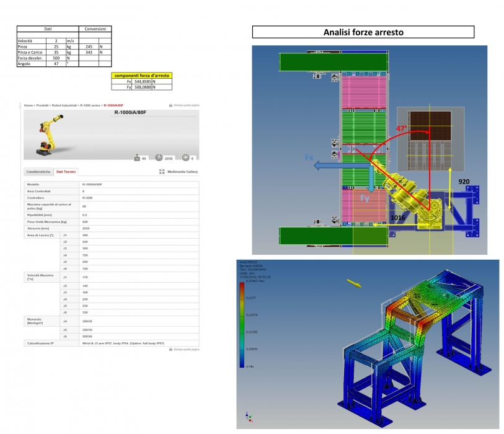This screenshot has height=434, width=504.
Task: Select the Forza deceler. value cell 500
Action: point(56,58)
